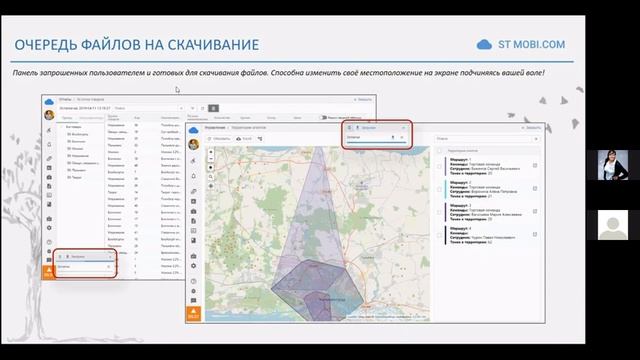Click the search field above the route list

[x=484, y=139]
